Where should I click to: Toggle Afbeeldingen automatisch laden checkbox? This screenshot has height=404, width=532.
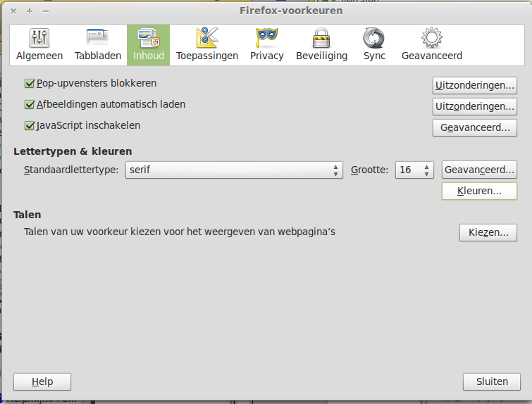[30, 104]
